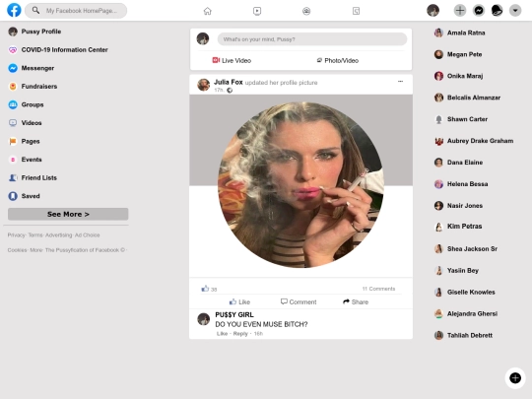The width and height of the screenshot is (532, 399).
Task: Open Fundraisers in left sidebar
Action: pos(33,87)
